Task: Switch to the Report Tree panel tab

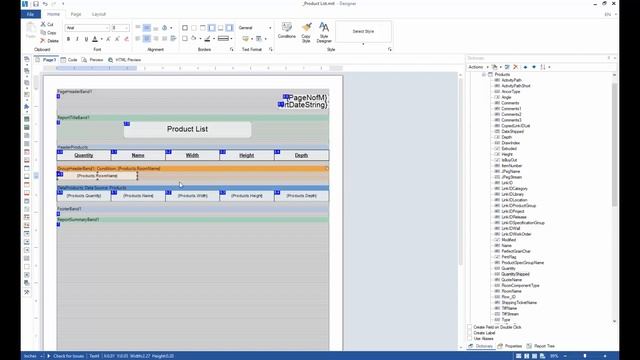Action: point(541,346)
